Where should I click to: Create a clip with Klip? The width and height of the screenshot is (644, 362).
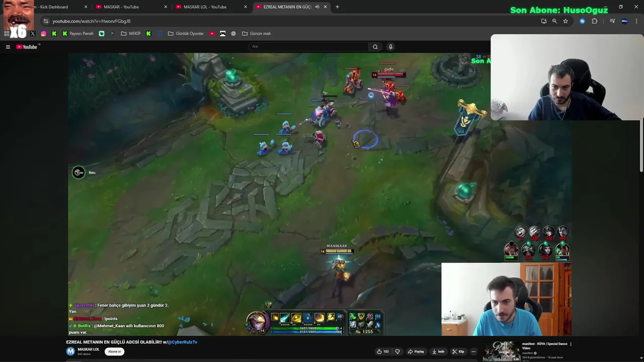(x=458, y=351)
